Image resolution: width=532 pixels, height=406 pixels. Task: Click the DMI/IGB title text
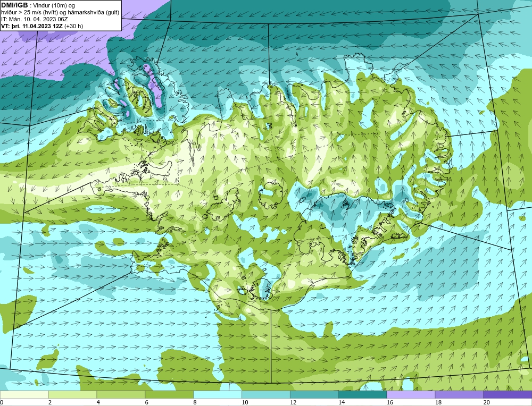[x=14, y=5]
